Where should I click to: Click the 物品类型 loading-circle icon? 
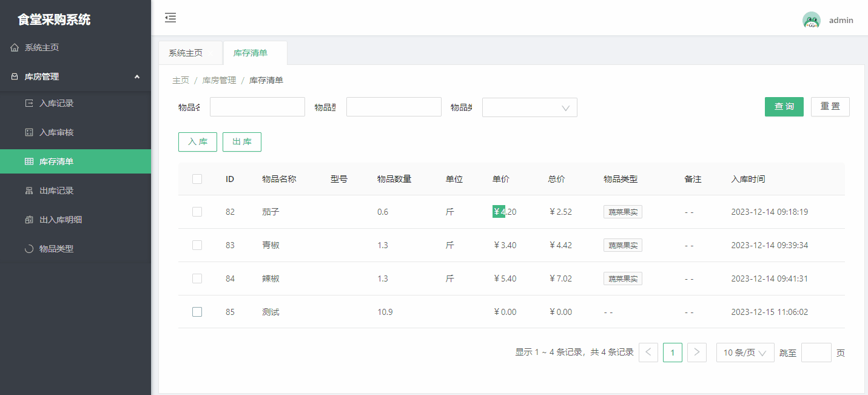pos(29,249)
